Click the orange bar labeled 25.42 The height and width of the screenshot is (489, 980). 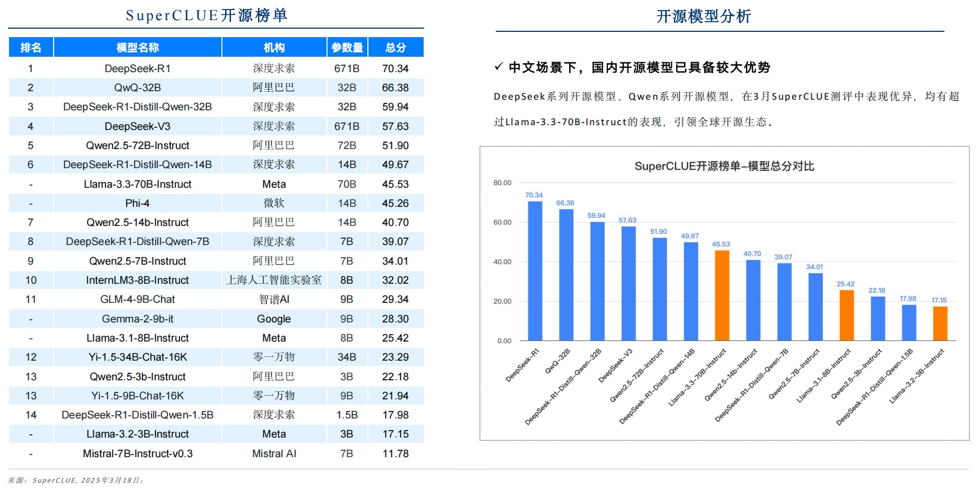(847, 315)
